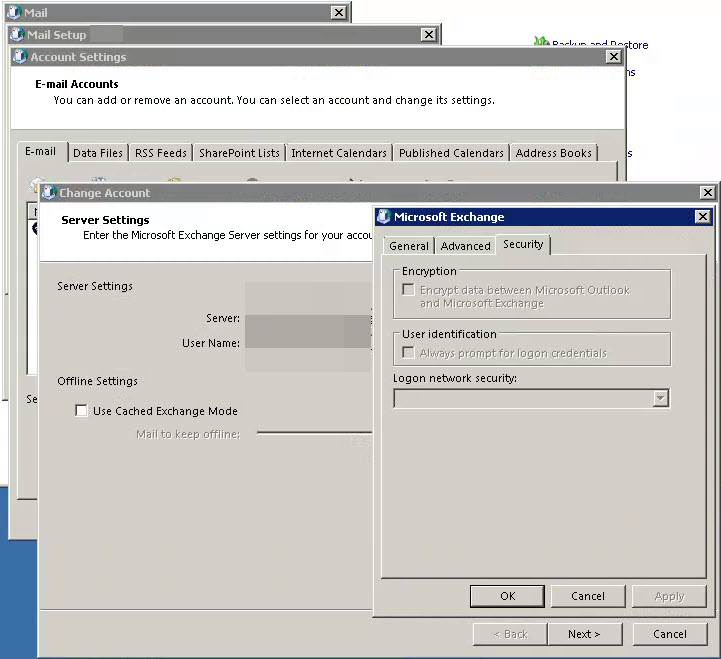Toggle Use Cached Exchange Mode checkbox
The height and width of the screenshot is (659, 721).
pyautogui.click(x=81, y=411)
